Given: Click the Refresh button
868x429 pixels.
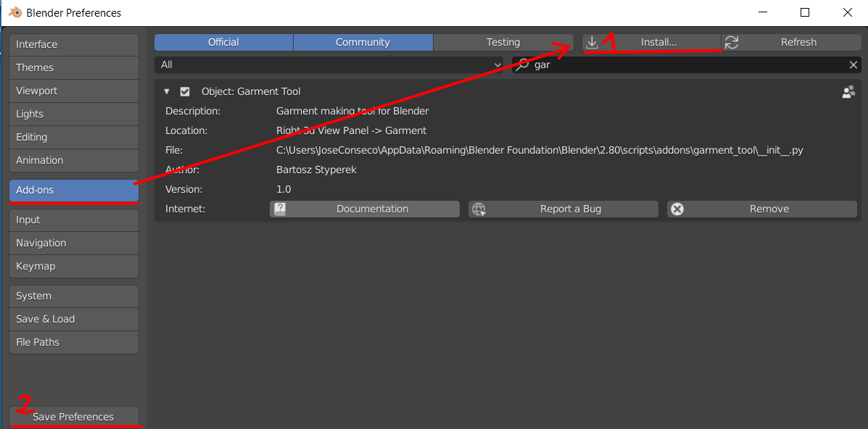Looking at the screenshot, I should tap(792, 42).
